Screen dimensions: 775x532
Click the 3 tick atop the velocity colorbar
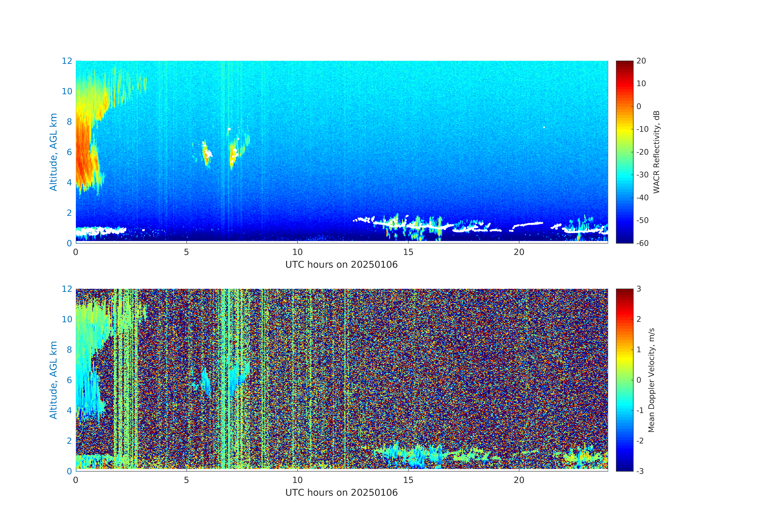click(639, 289)
